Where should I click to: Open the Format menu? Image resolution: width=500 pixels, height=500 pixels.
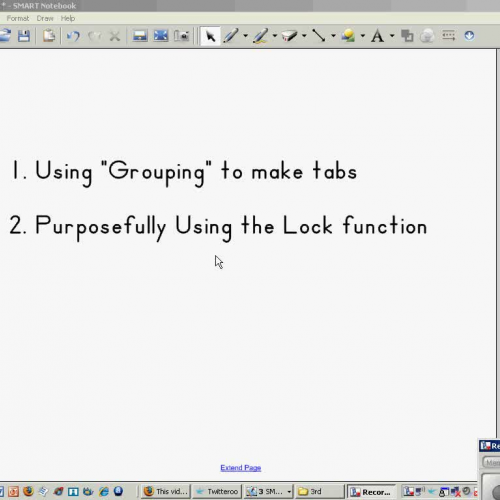pyautogui.click(x=18, y=18)
